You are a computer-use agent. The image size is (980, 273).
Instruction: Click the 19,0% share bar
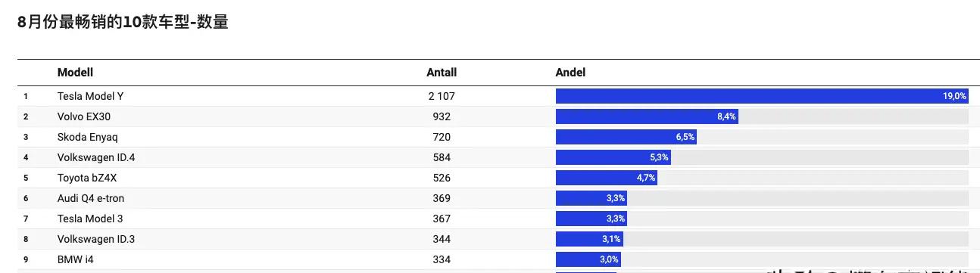point(762,96)
